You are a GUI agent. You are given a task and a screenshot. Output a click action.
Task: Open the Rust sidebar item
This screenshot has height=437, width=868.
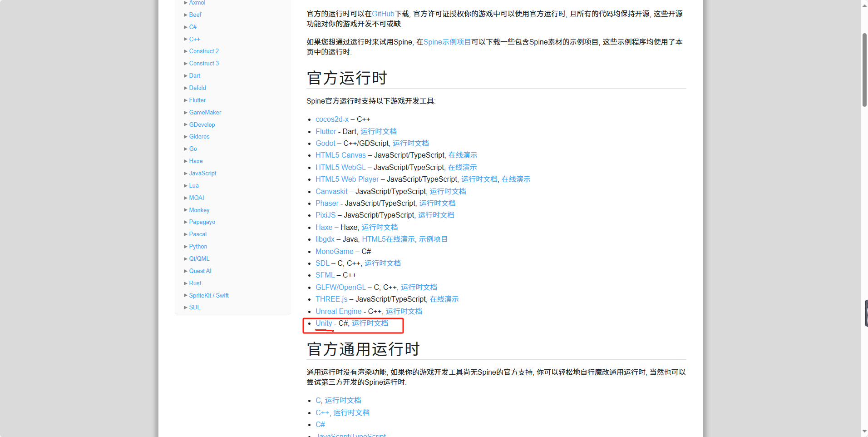[195, 283]
